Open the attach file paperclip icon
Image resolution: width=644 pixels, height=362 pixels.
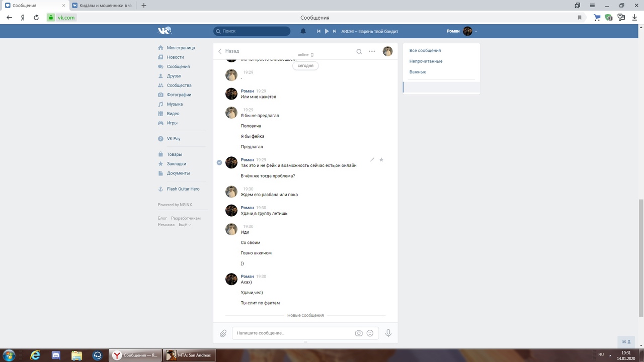pos(223,333)
